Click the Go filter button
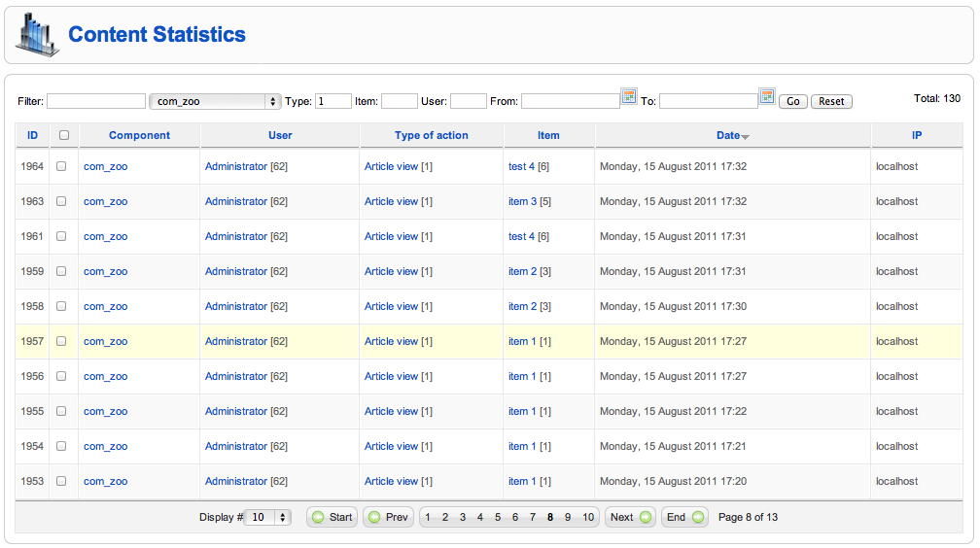The width and height of the screenshot is (980, 548). [793, 101]
